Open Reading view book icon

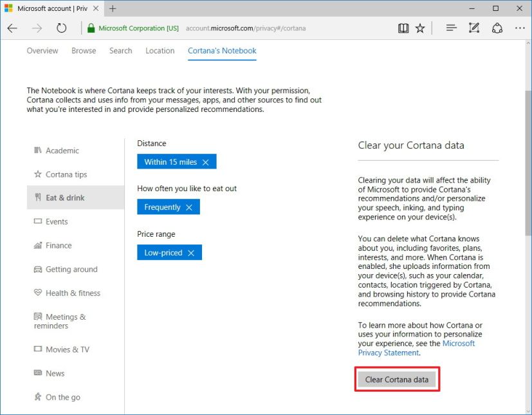[403, 28]
